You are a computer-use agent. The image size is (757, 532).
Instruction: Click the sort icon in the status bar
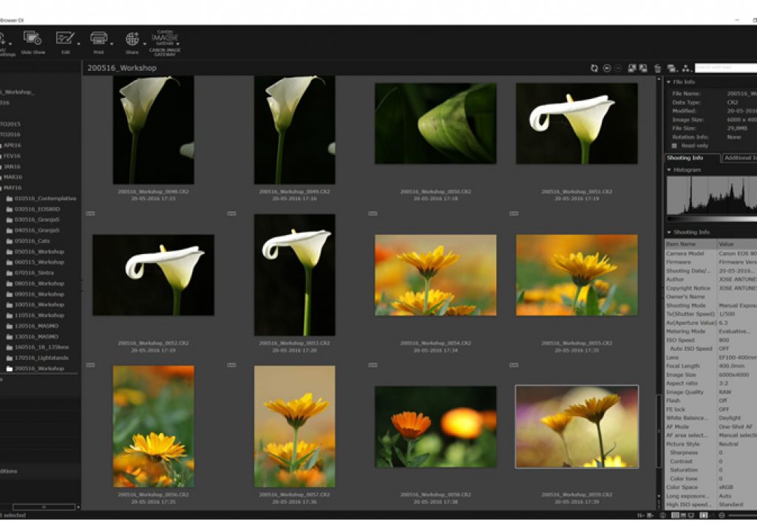641,516
